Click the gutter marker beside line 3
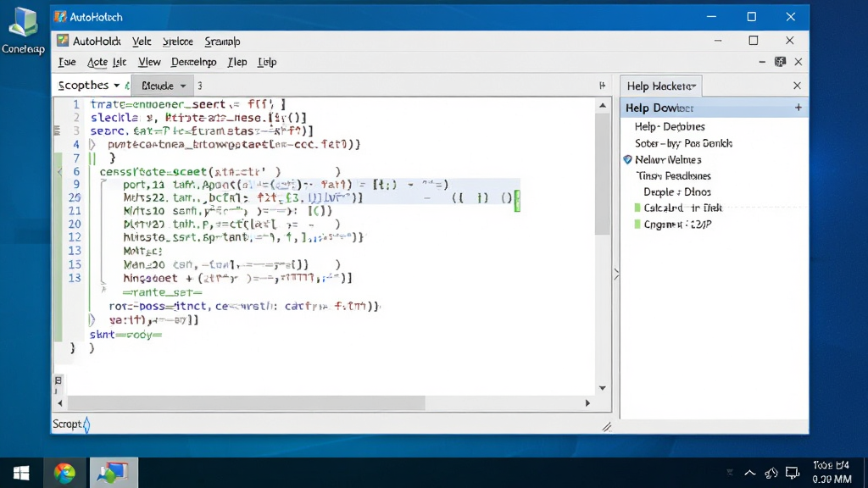868x488 pixels. (x=57, y=130)
